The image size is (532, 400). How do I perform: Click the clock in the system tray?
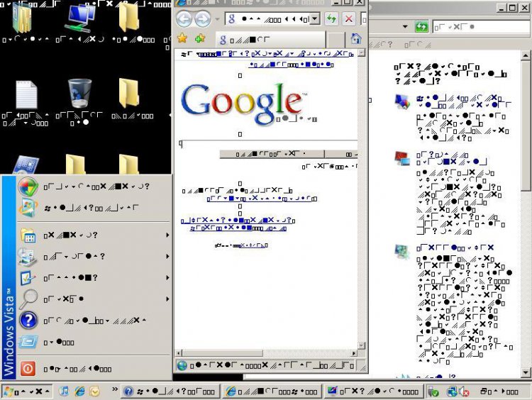499,392
